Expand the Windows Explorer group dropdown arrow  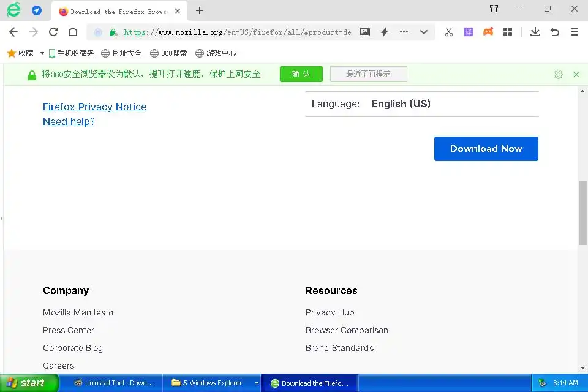257,383
